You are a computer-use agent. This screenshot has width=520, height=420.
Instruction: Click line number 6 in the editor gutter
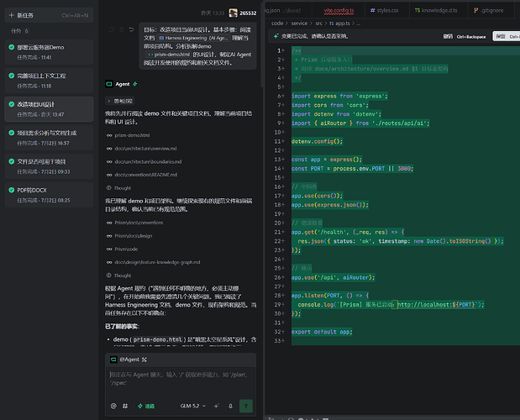point(279,96)
